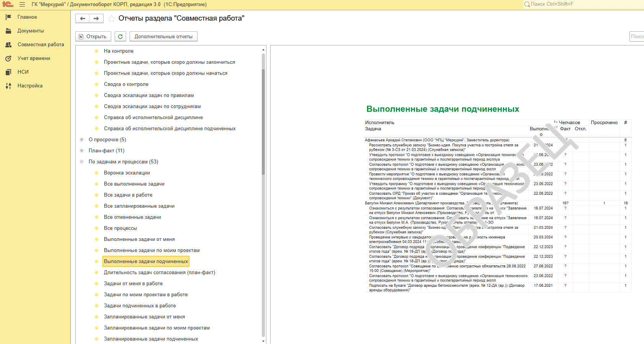Collapse the По задачам и процессам group
Image resolution: width=644 pixels, height=344 pixels.
pyautogui.click(x=81, y=162)
